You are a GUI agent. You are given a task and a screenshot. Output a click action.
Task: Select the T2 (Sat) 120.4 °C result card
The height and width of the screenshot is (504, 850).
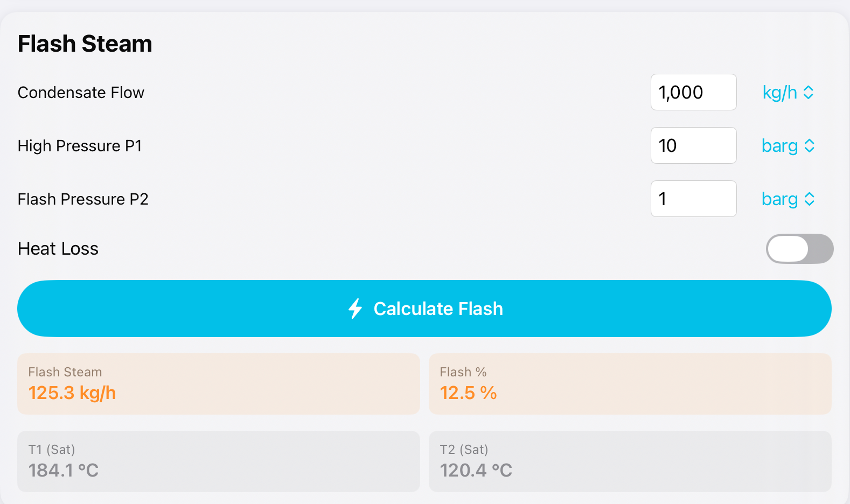[x=630, y=461]
